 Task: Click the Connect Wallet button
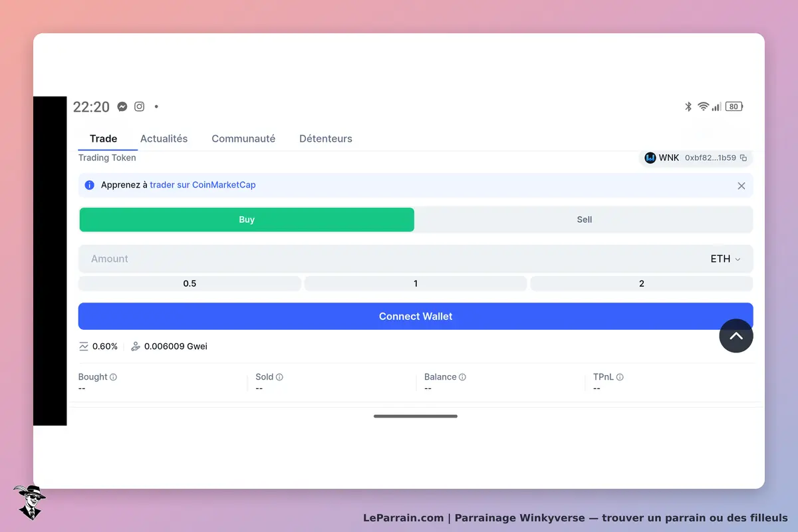[416, 317]
